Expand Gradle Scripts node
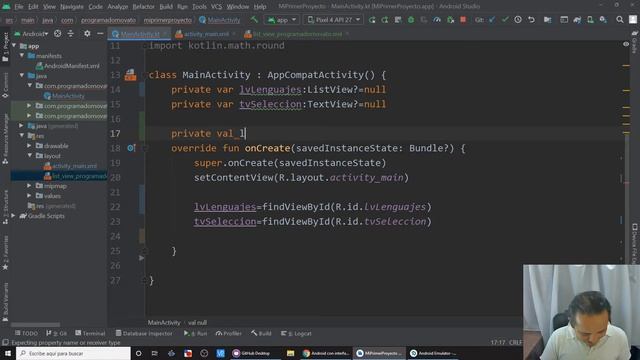This screenshot has height=360, width=640. click(14, 216)
